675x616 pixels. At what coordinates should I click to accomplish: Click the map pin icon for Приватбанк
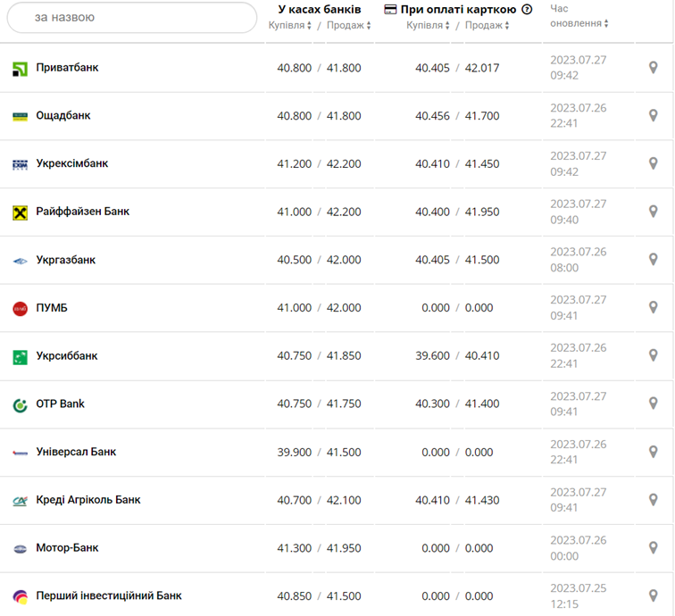pos(653,68)
